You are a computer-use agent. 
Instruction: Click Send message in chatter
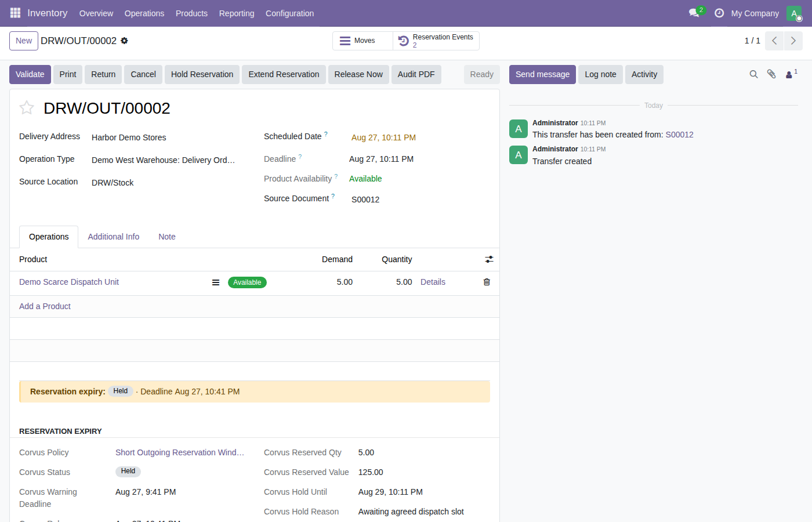pos(542,74)
